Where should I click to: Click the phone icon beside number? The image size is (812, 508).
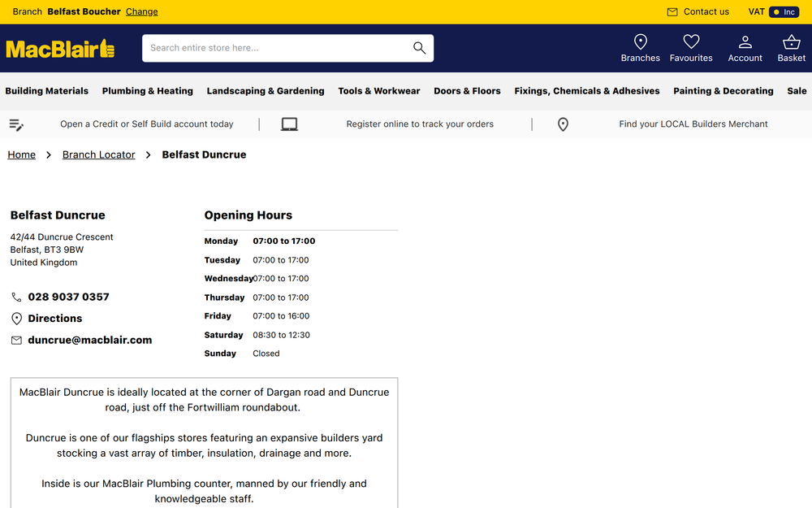coord(16,297)
